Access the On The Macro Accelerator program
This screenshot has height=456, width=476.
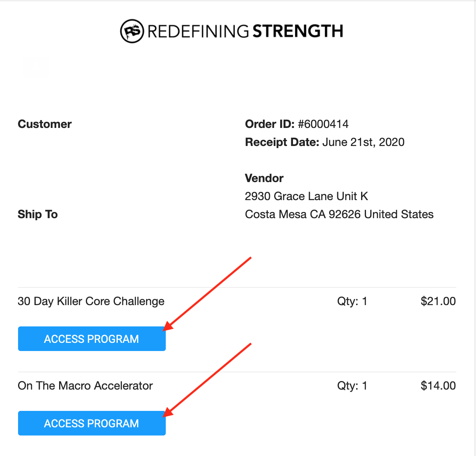click(x=92, y=424)
